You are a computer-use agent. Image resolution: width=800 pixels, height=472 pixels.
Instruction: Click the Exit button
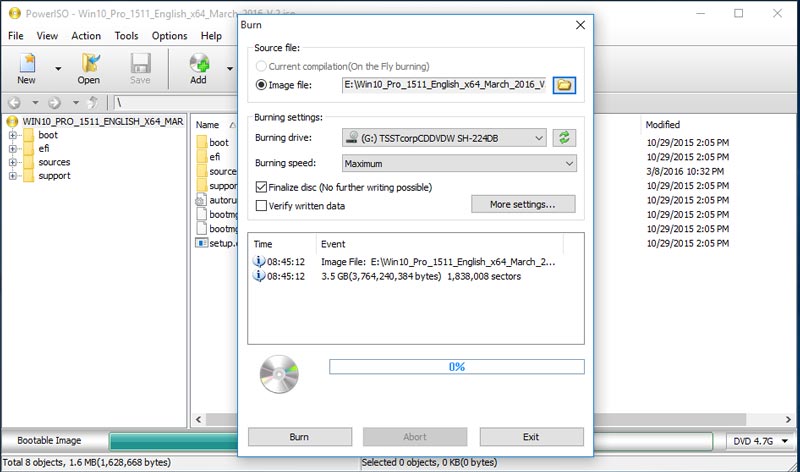tap(531, 437)
